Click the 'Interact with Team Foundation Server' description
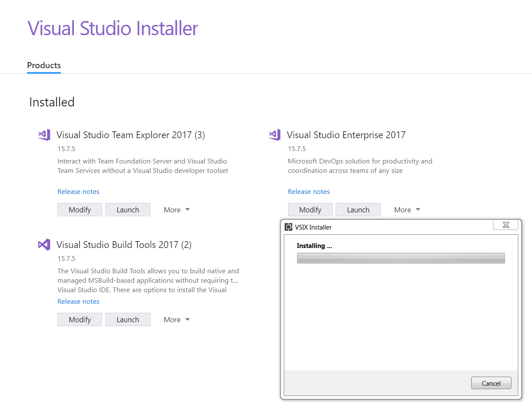Screen dimensions: 532x405 (143, 166)
